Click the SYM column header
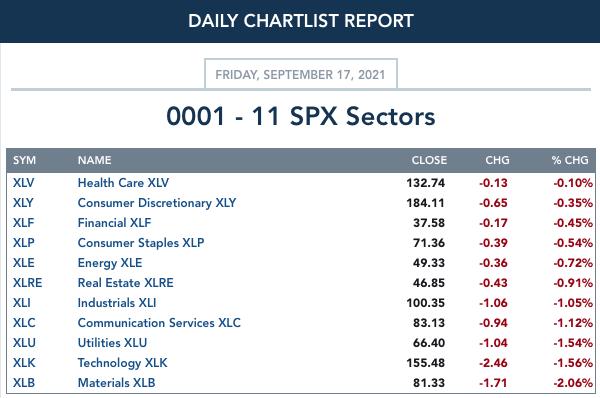This screenshot has width=600, height=398. [24, 160]
